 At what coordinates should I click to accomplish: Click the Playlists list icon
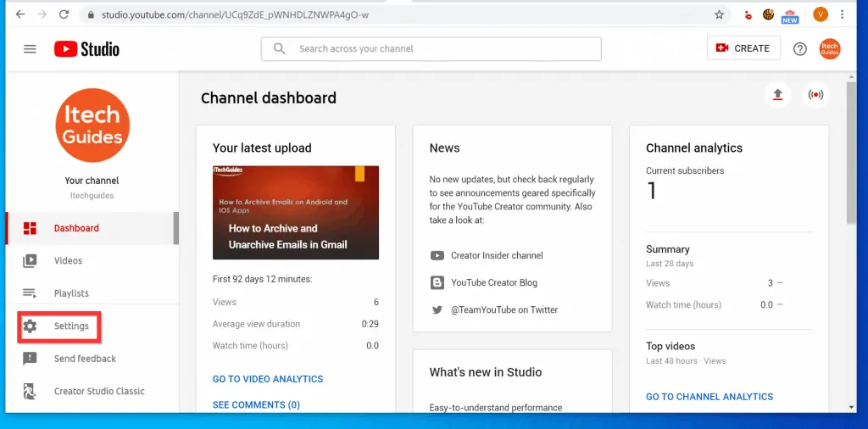click(x=30, y=293)
